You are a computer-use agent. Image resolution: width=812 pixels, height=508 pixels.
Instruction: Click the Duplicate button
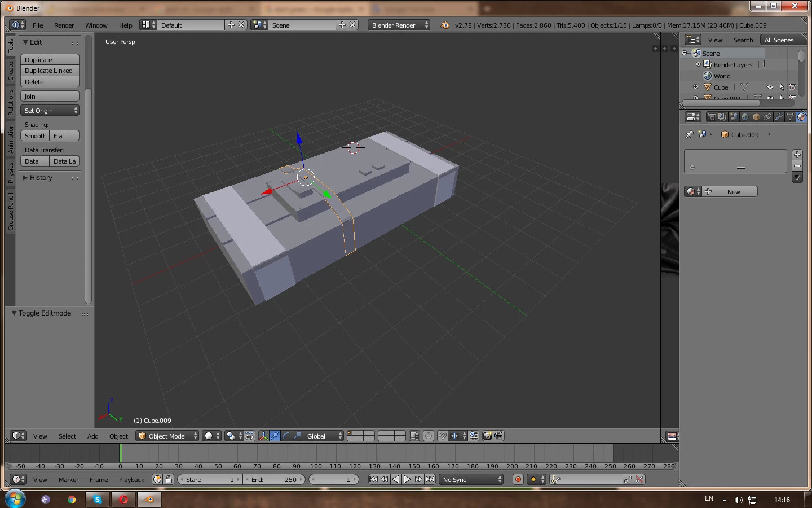coord(50,59)
